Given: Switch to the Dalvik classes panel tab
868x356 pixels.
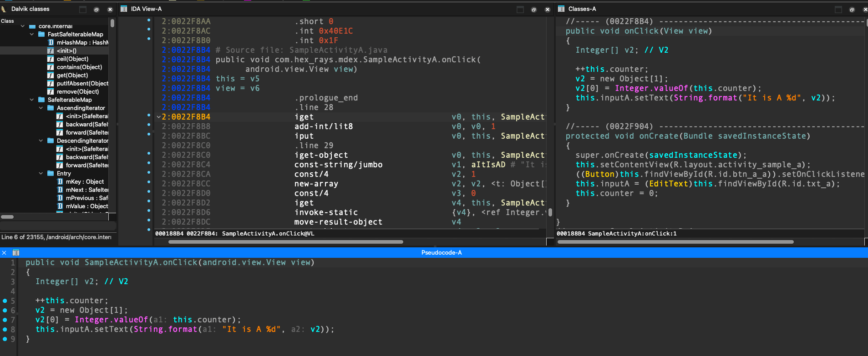Looking at the screenshot, I should [30, 9].
